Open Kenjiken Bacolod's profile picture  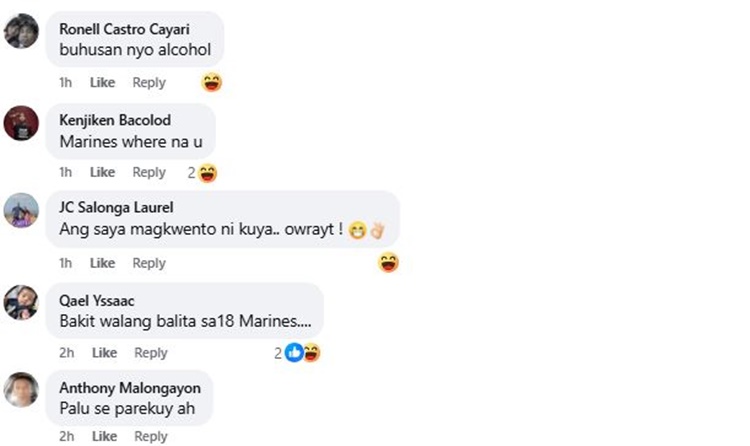pyautogui.click(x=21, y=123)
